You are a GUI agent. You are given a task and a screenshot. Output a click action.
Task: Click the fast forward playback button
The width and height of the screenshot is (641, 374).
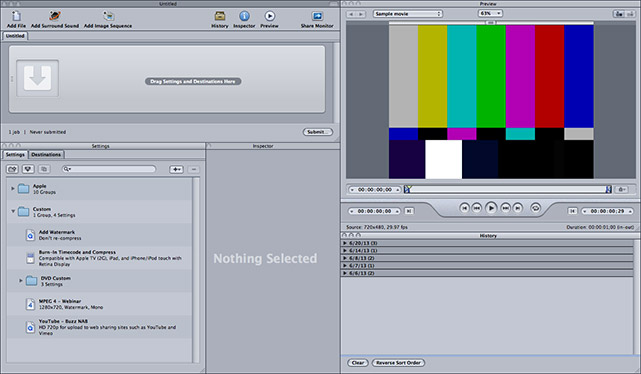505,208
